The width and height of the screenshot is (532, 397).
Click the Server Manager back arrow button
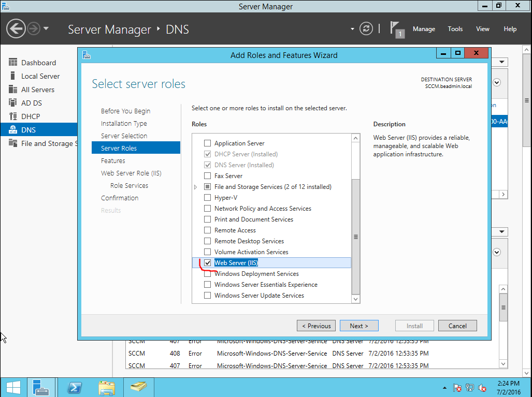tap(16, 28)
